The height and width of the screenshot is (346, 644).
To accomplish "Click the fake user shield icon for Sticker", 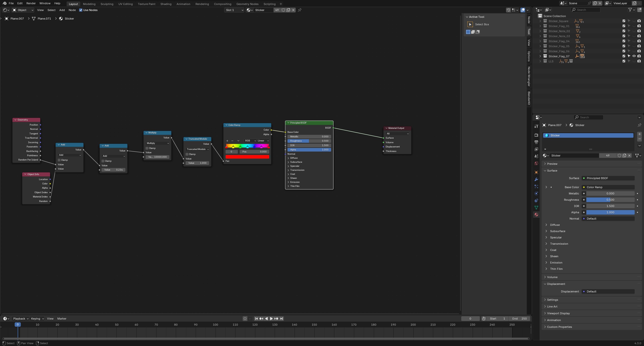I will (283, 10).
